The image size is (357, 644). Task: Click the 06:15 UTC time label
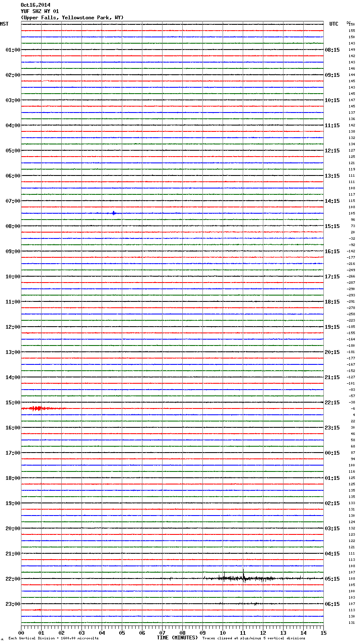click(332, 604)
